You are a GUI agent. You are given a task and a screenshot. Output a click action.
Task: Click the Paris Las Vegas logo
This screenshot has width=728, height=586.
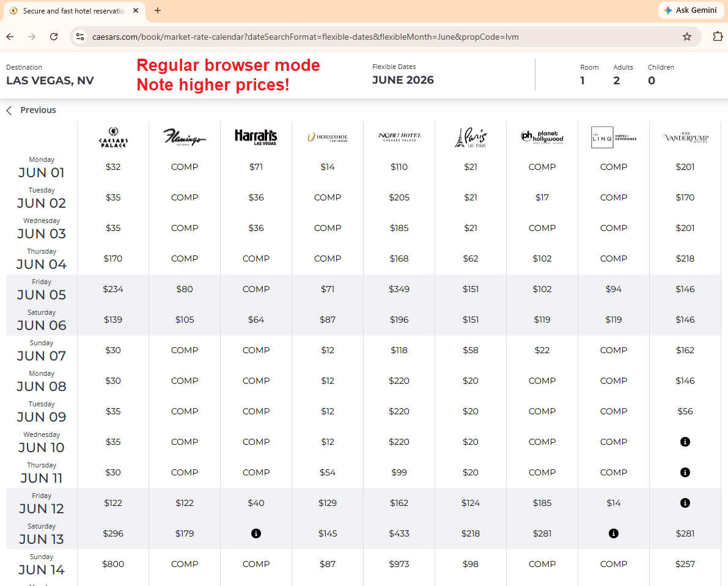click(x=471, y=137)
